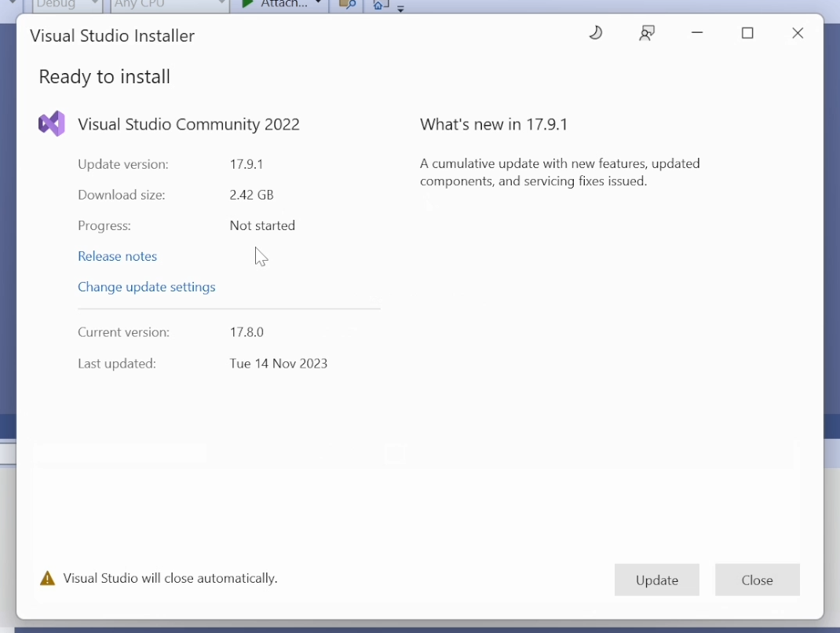The image size is (840, 633).
Task: Click the Not started progress value
Action: [x=262, y=225]
